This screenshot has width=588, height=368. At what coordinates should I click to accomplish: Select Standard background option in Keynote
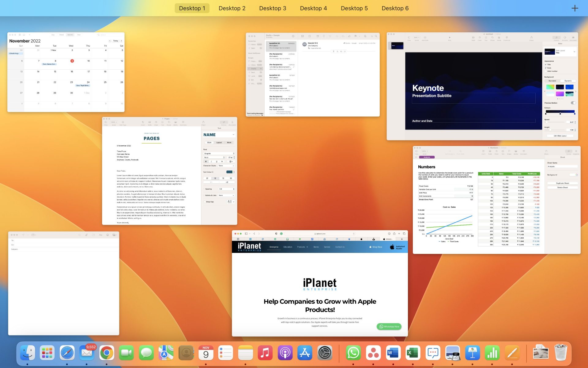552,81
